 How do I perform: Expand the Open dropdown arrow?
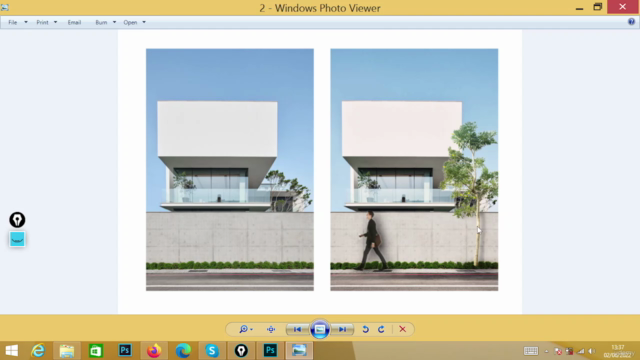(x=144, y=22)
